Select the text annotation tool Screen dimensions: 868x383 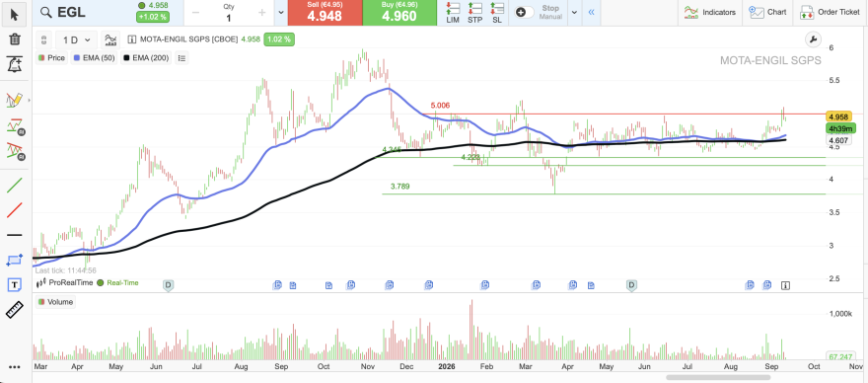[15, 285]
